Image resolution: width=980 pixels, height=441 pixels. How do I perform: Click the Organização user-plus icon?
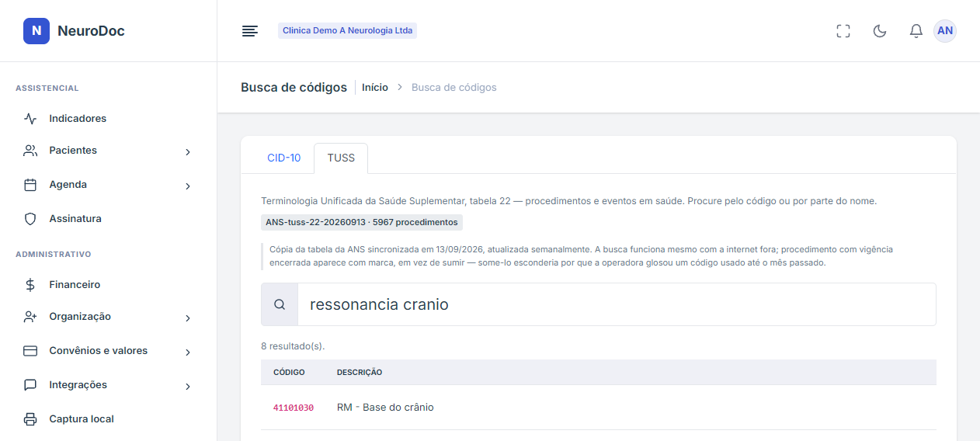pyautogui.click(x=30, y=317)
